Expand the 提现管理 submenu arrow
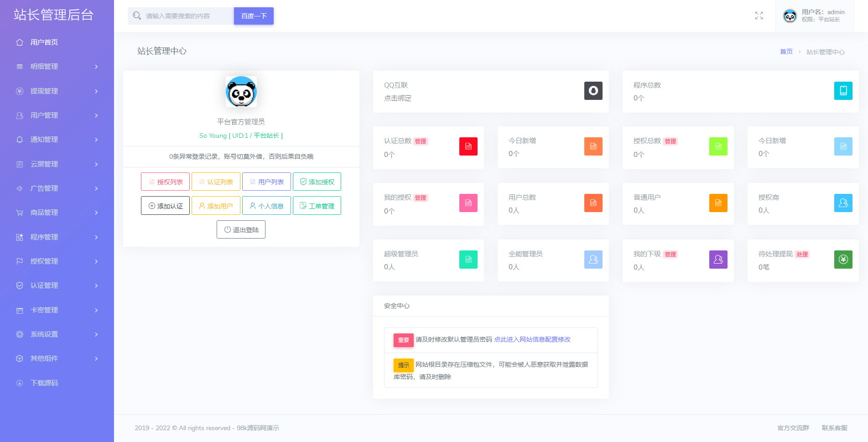The width and height of the screenshot is (868, 442). pos(96,91)
